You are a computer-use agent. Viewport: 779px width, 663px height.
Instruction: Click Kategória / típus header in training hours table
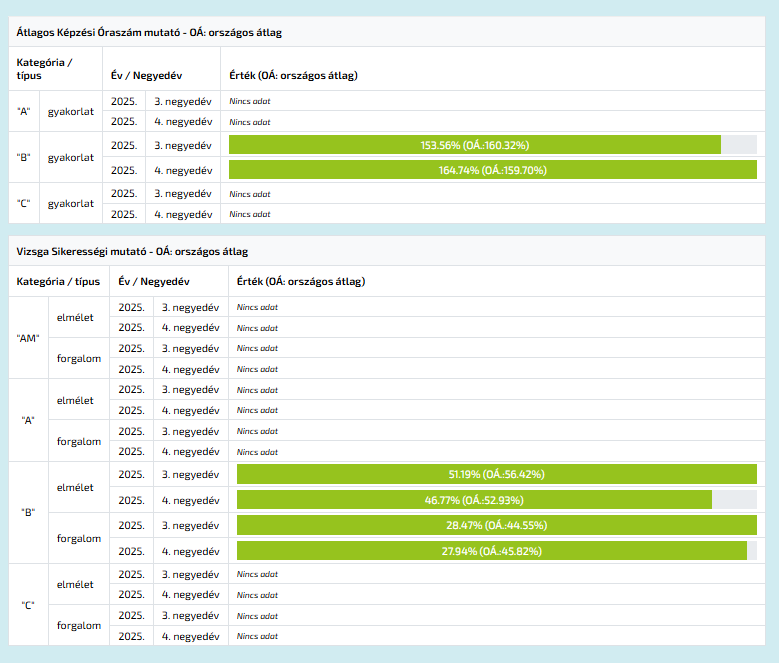pyautogui.click(x=45, y=68)
